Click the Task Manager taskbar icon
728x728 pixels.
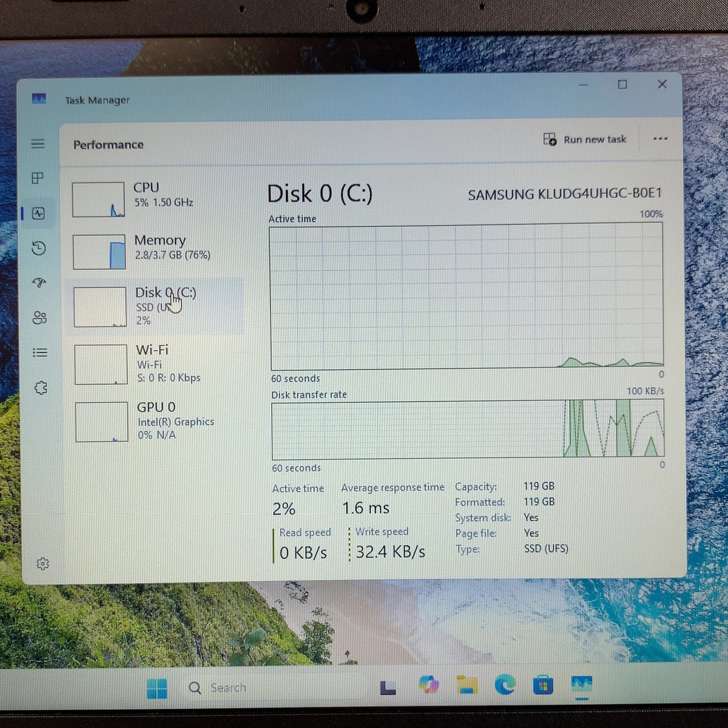582,684
